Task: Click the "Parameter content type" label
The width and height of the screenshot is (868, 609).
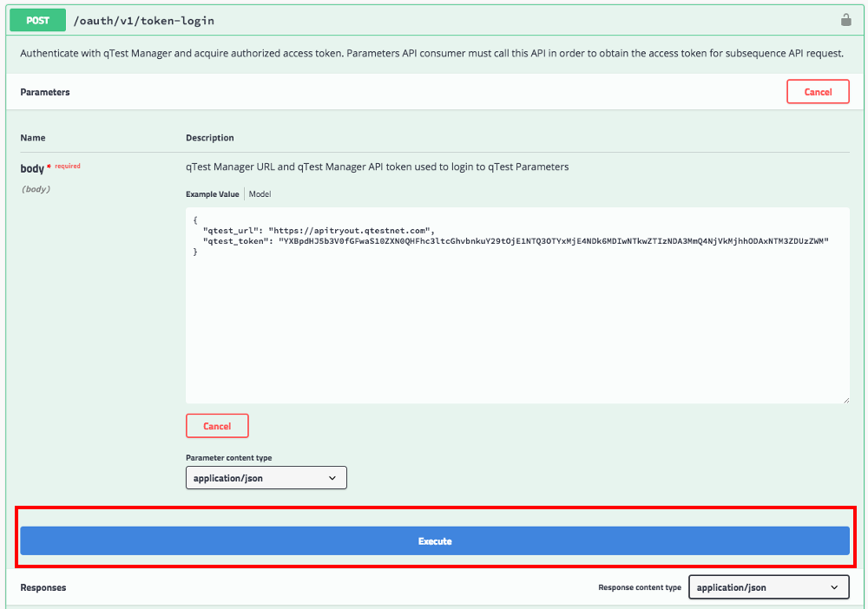Action: [x=228, y=458]
